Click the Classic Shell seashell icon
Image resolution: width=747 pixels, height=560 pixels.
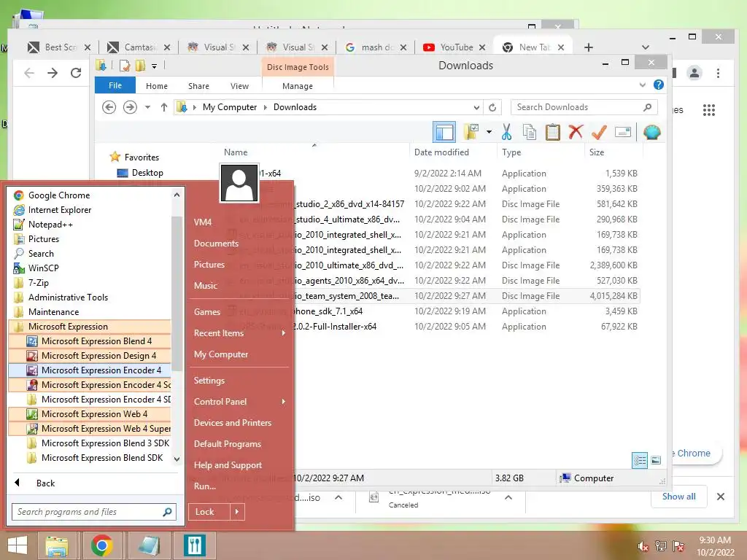[651, 132]
